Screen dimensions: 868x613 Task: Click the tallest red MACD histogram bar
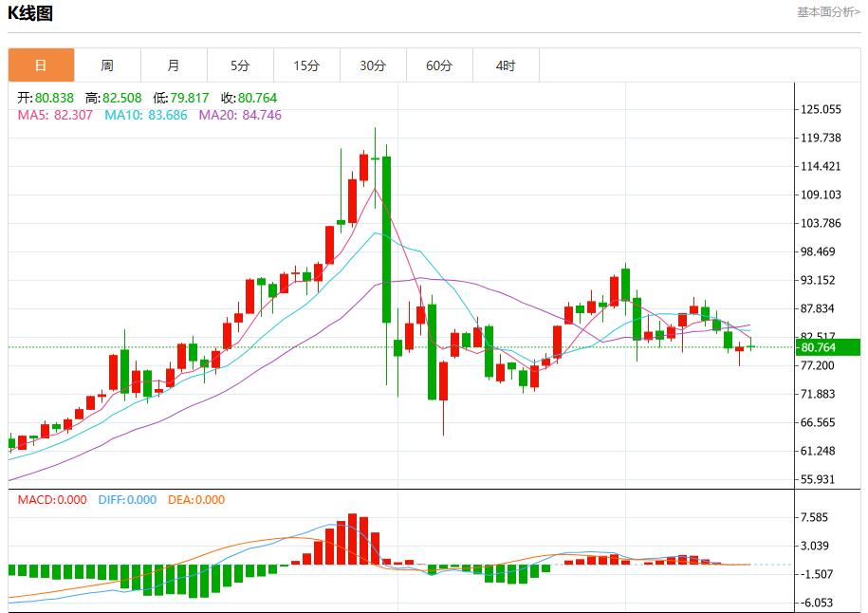[352, 539]
